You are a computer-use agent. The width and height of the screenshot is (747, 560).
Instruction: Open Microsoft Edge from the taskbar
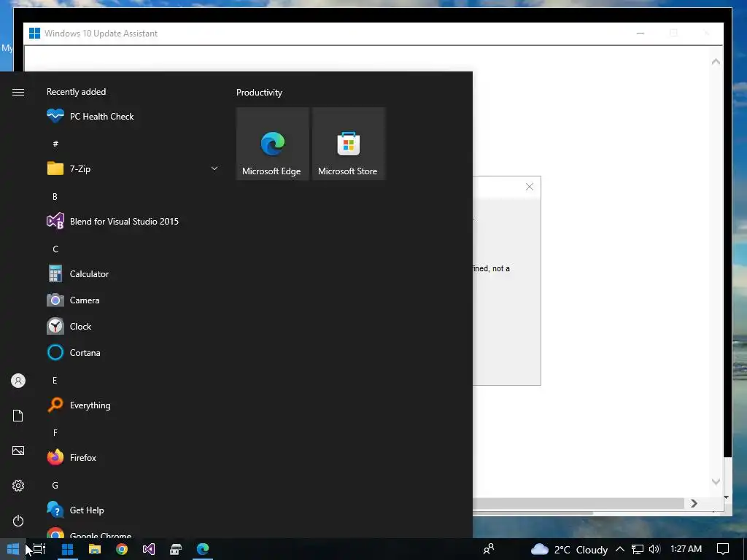pyautogui.click(x=203, y=549)
